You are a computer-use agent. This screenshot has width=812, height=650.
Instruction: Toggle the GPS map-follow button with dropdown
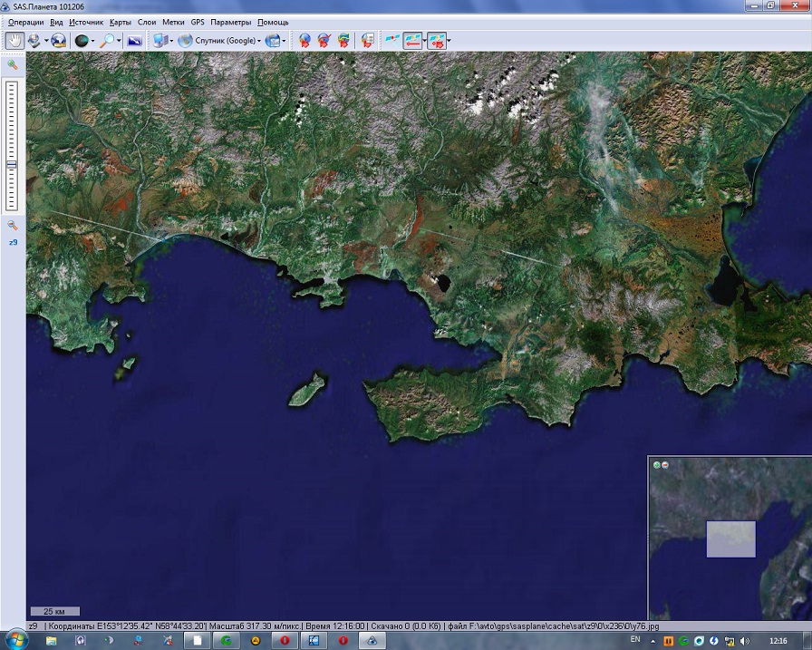[436, 41]
